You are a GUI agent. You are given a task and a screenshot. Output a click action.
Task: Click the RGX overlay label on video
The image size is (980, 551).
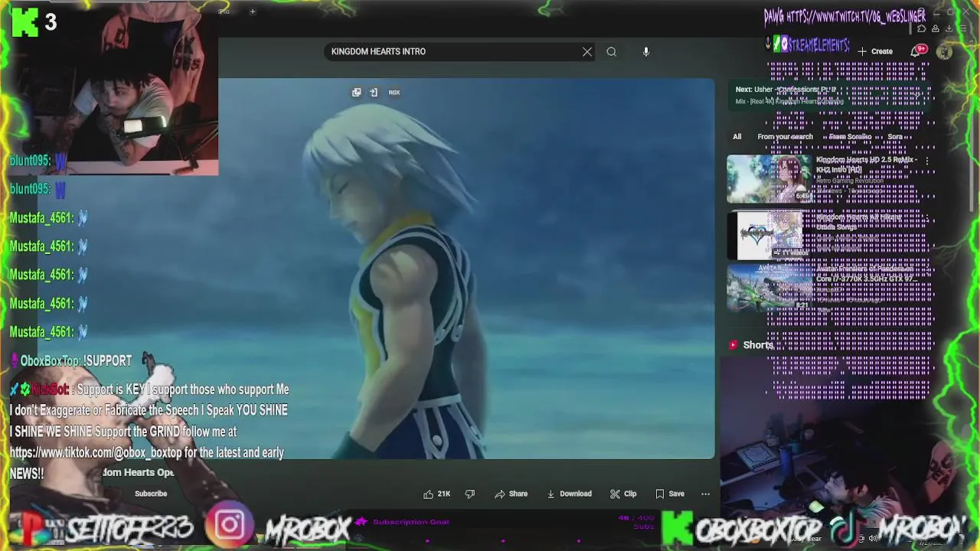394,93
